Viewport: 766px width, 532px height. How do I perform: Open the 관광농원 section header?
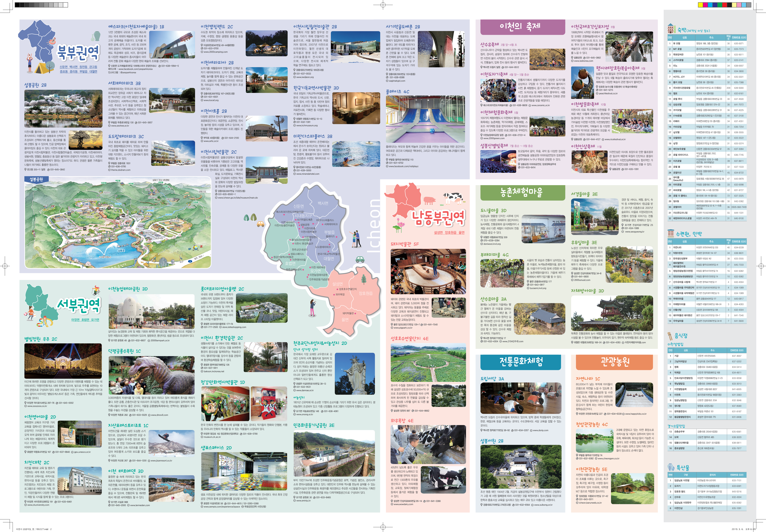pyautogui.click(x=615, y=362)
